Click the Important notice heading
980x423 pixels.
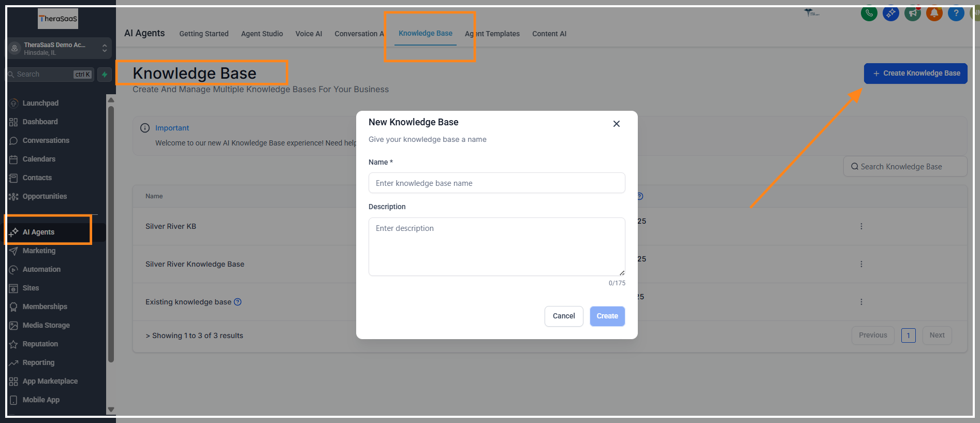[x=172, y=128]
